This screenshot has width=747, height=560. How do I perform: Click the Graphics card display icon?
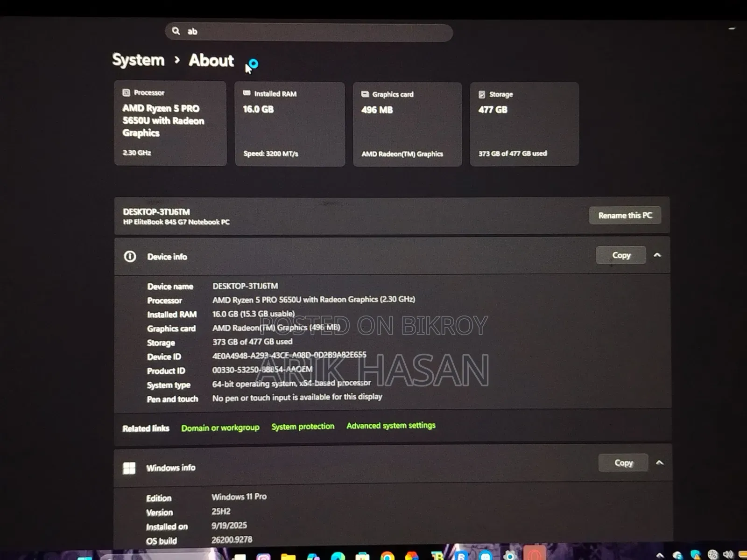point(365,94)
